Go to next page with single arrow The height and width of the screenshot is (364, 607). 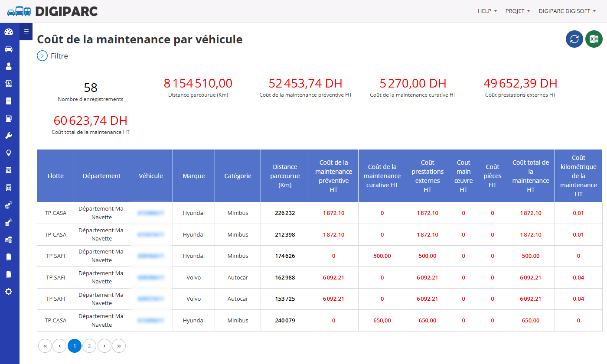coord(104,346)
